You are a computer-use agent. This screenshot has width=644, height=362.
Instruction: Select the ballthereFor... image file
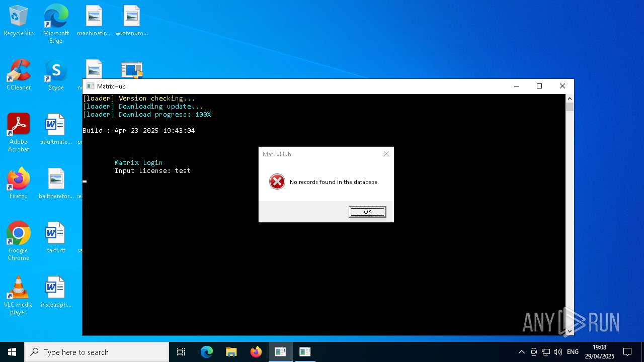click(x=56, y=184)
